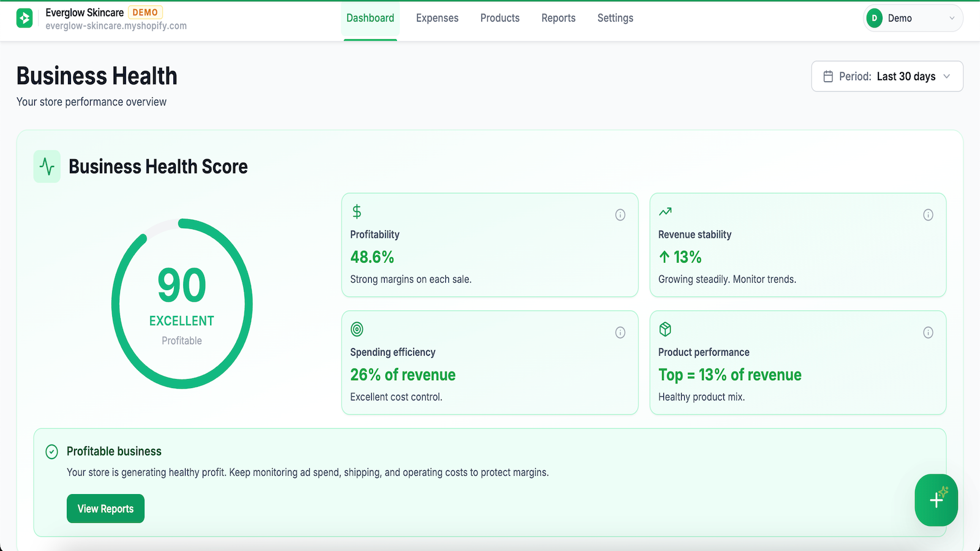Click the Product performance box icon
This screenshot has height=551, width=980.
tap(665, 329)
